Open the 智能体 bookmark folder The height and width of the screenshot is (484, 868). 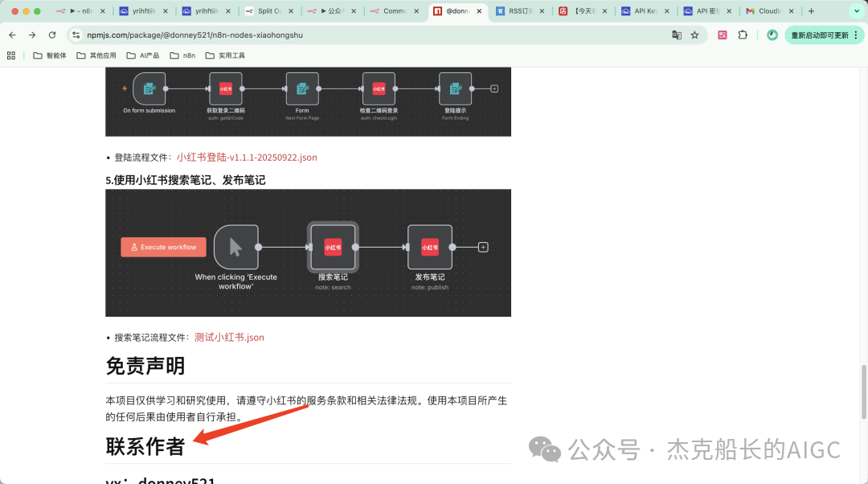coord(49,55)
